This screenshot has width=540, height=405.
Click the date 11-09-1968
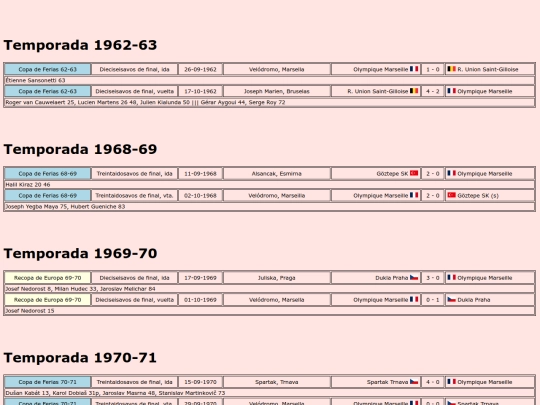click(200, 174)
